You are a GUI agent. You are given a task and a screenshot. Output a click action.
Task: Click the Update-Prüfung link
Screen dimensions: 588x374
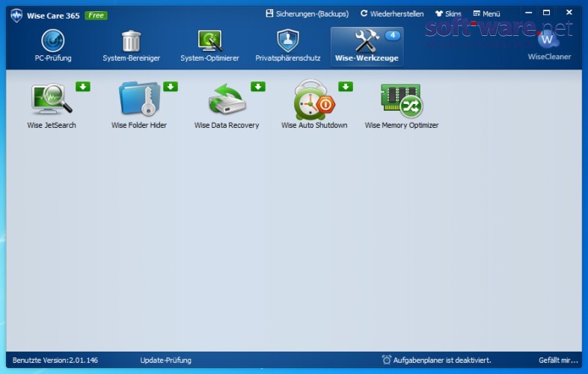[166, 360]
